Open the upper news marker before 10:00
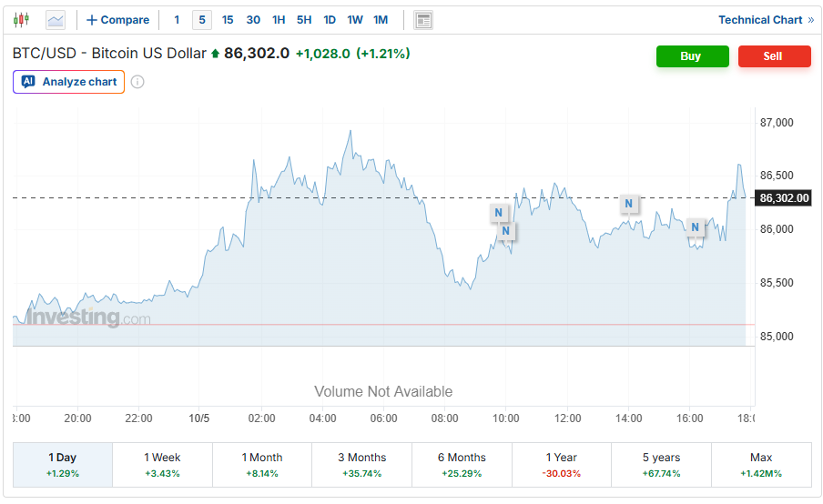The width and height of the screenshot is (823, 504). 499,212
